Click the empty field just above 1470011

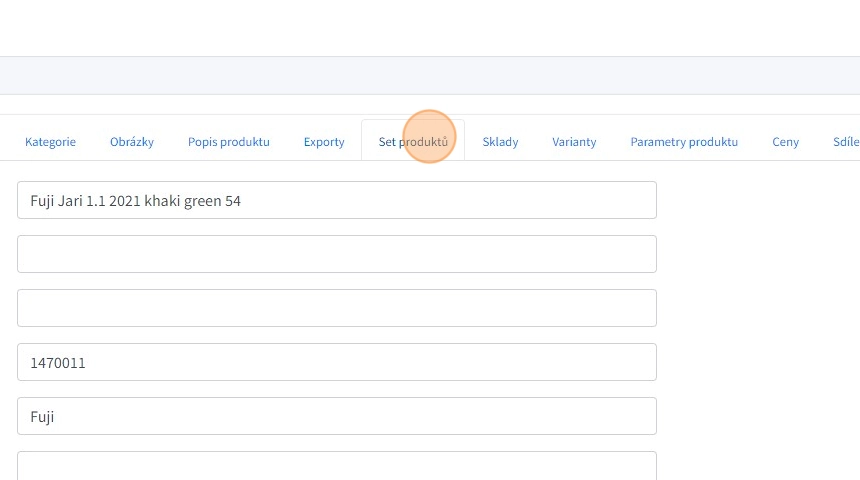(337, 308)
